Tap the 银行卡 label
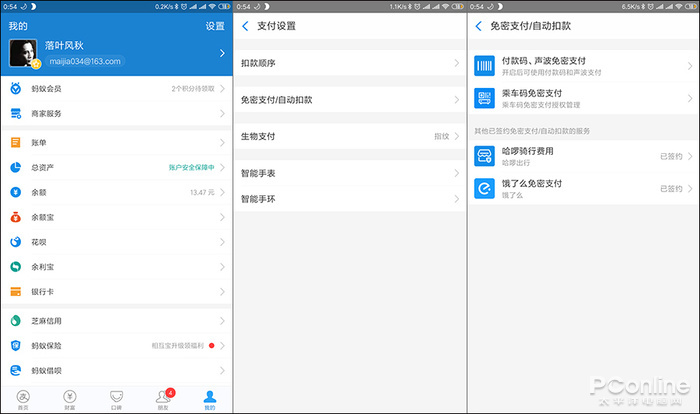700x414 pixels. (42, 292)
